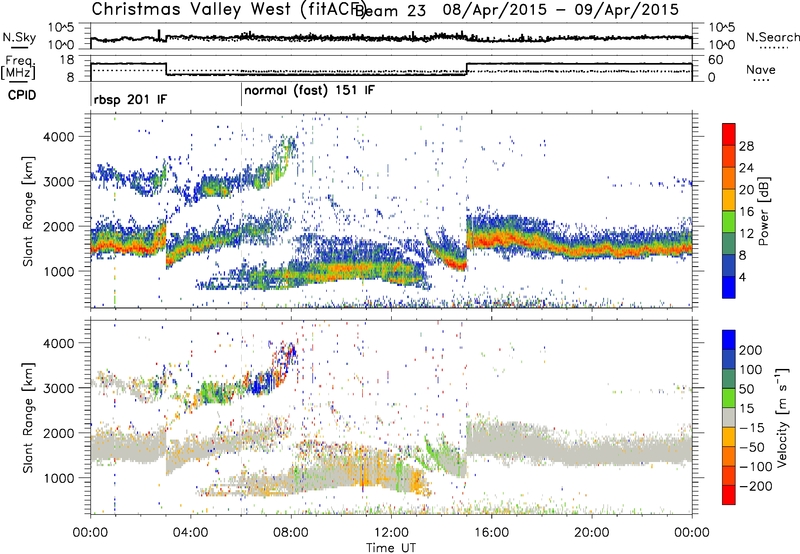Click the 'normal (fast) 151 IF' label

click(309, 91)
